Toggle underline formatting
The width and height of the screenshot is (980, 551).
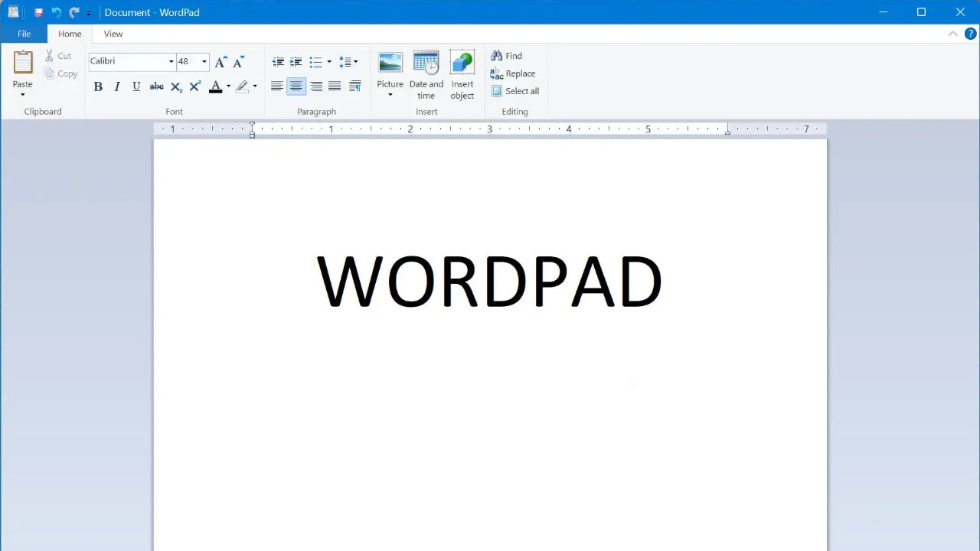click(x=136, y=86)
